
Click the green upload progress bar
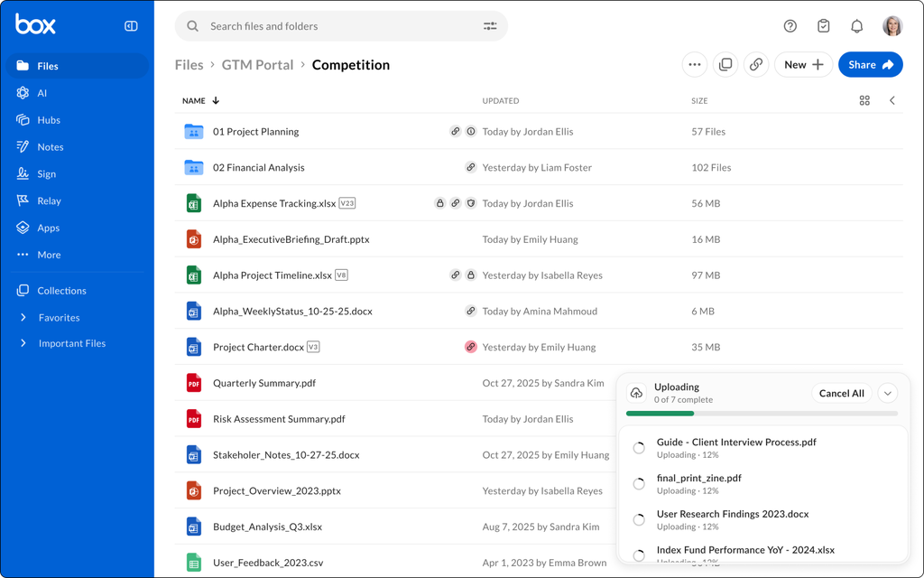point(660,414)
